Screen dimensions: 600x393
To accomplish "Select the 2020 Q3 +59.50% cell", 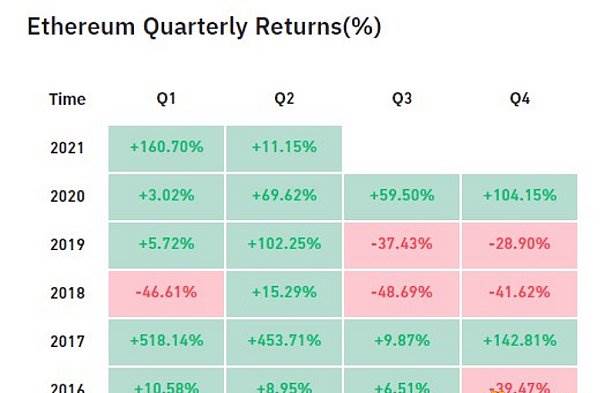I will tap(402, 197).
